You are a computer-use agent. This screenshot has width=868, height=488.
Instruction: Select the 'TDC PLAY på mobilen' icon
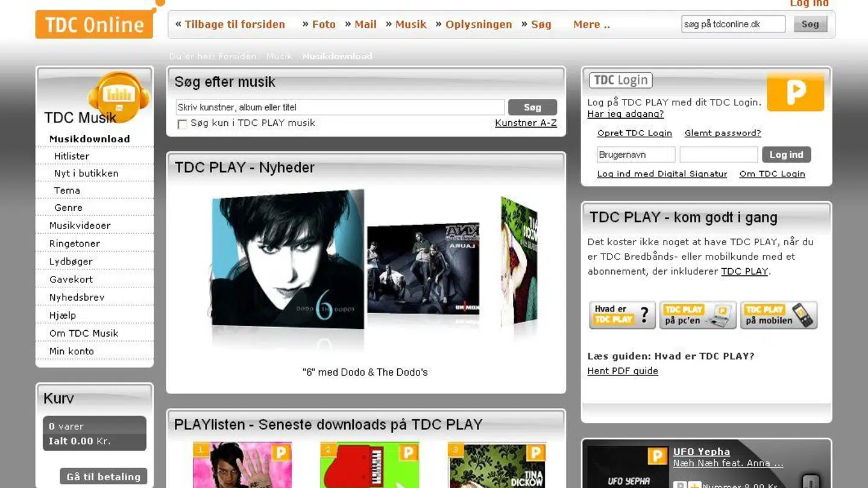click(x=778, y=315)
